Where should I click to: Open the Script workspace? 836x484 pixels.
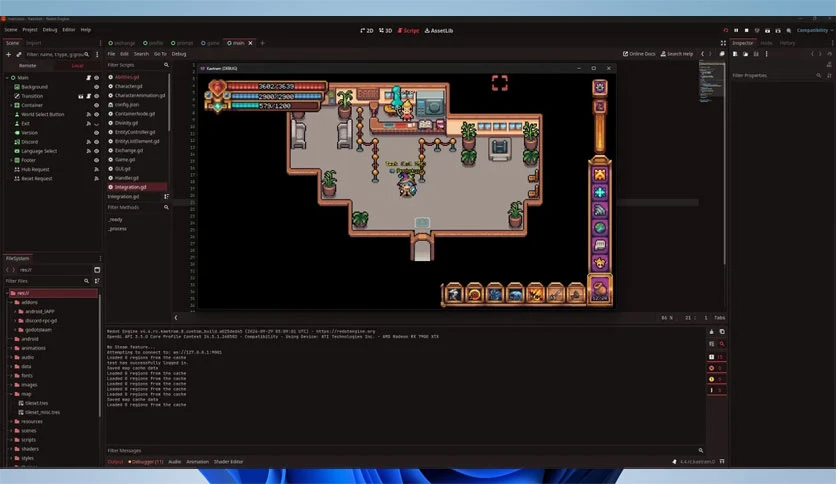pyautogui.click(x=408, y=30)
